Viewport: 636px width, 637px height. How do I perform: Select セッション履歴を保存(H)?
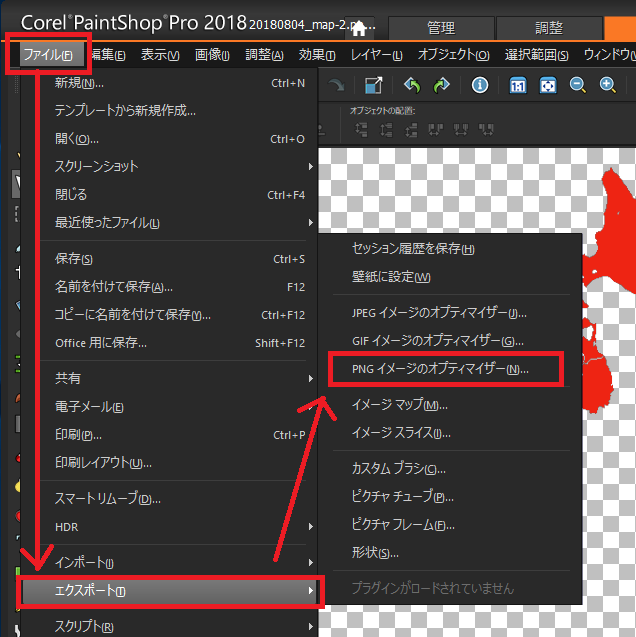coord(451,249)
